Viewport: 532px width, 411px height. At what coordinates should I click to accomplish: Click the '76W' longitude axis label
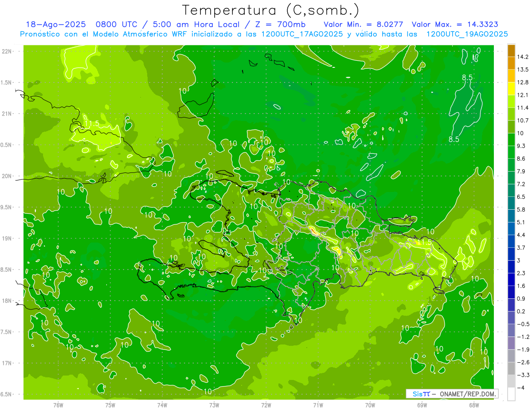58,405
